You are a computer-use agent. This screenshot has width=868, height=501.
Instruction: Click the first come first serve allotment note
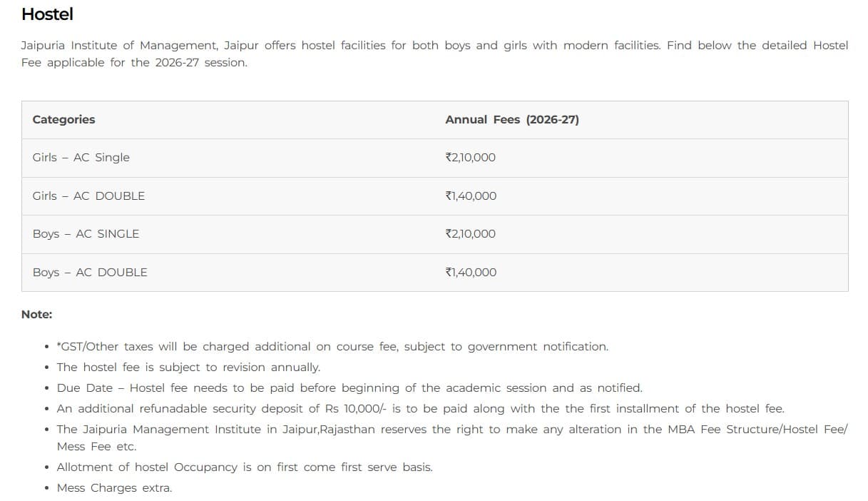pos(245,467)
